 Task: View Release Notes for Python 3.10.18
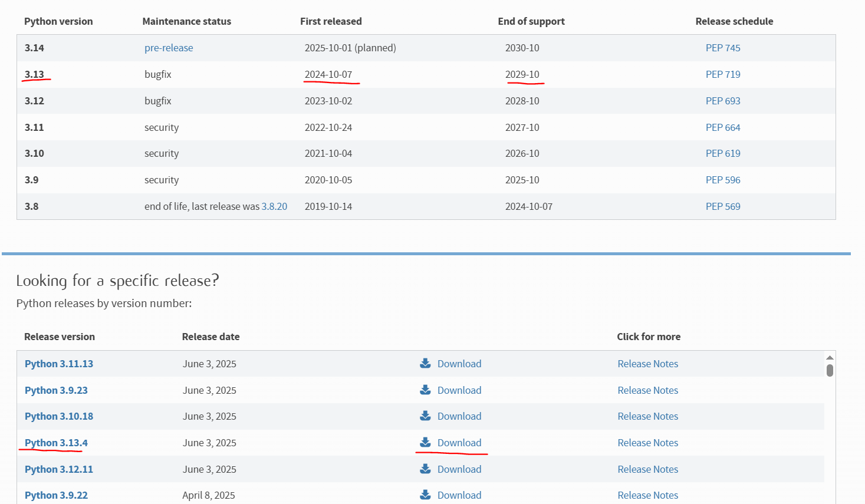tap(648, 416)
